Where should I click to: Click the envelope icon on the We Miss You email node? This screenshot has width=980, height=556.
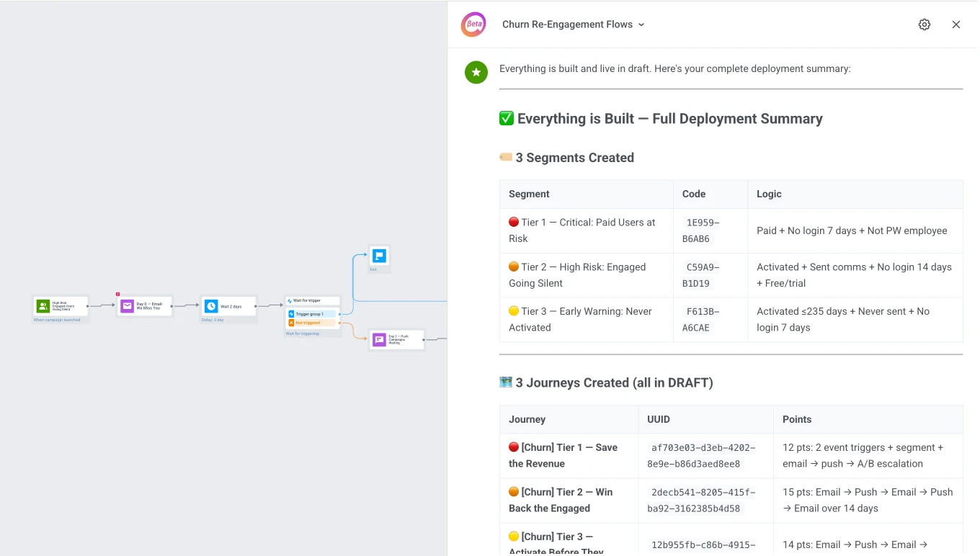tap(128, 305)
